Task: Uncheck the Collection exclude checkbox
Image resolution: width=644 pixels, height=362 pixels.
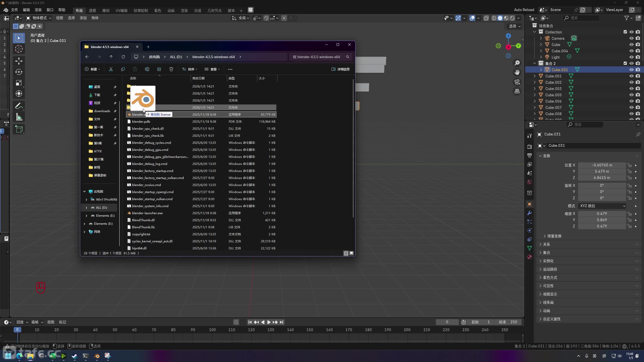Action: [x=625, y=32]
